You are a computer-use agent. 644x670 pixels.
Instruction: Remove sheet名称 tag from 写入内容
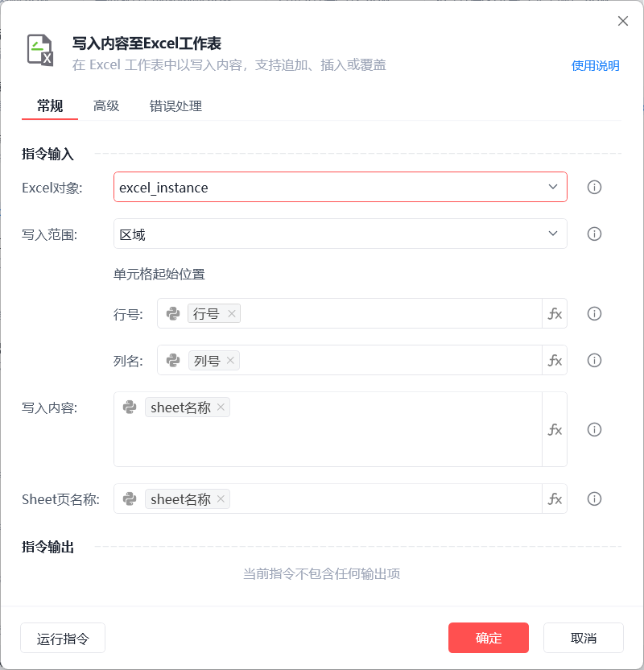click(x=221, y=407)
